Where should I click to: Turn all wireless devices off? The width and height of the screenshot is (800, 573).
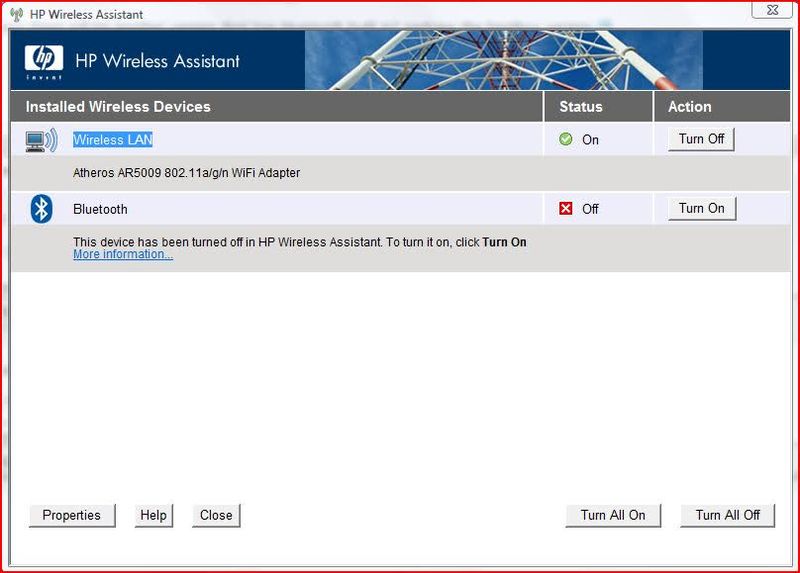click(728, 515)
